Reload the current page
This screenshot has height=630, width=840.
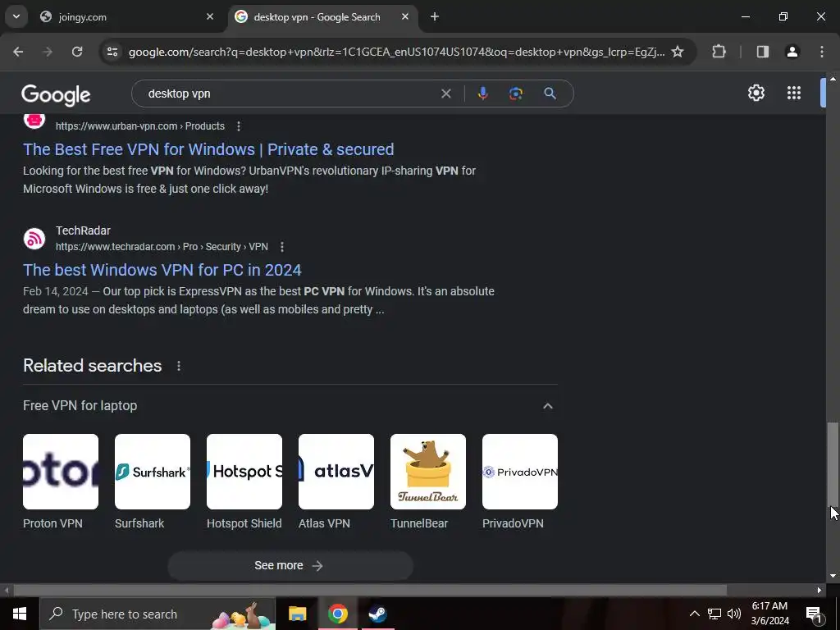point(77,52)
